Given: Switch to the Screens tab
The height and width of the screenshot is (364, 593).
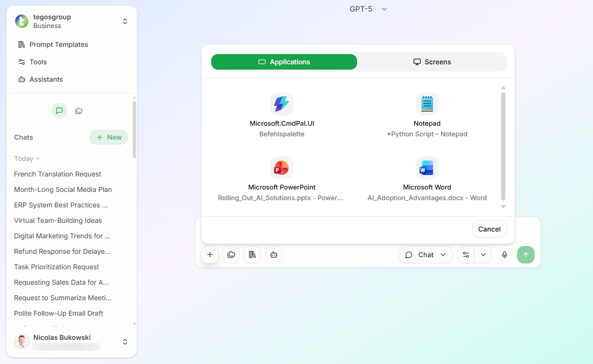Looking at the screenshot, I should coord(432,62).
